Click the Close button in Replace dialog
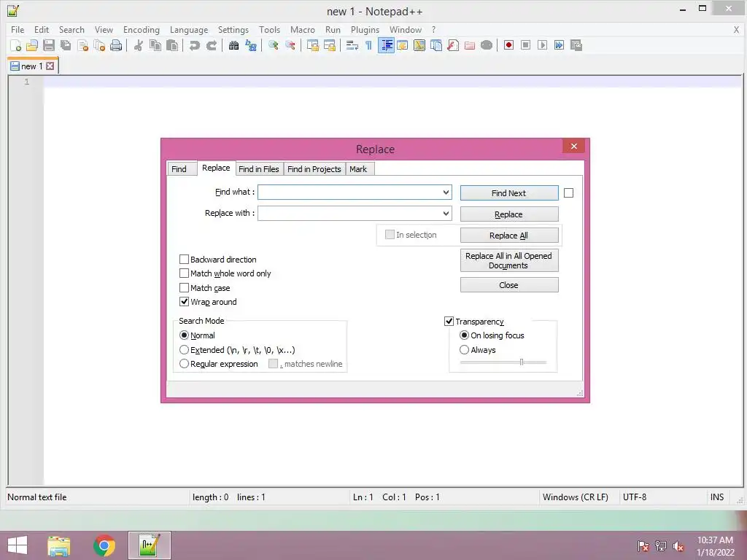This screenshot has width=747, height=560. [508, 285]
